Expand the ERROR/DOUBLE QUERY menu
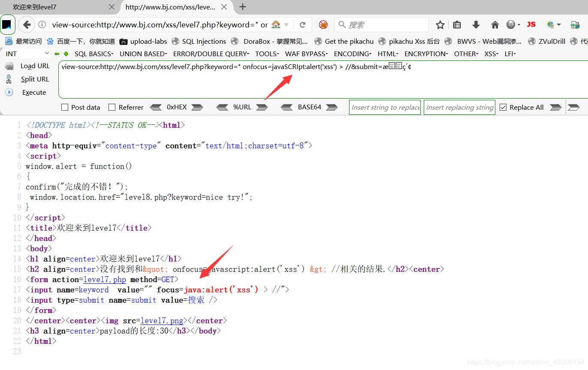Image resolution: width=588 pixels, height=370 pixels. tap(211, 54)
